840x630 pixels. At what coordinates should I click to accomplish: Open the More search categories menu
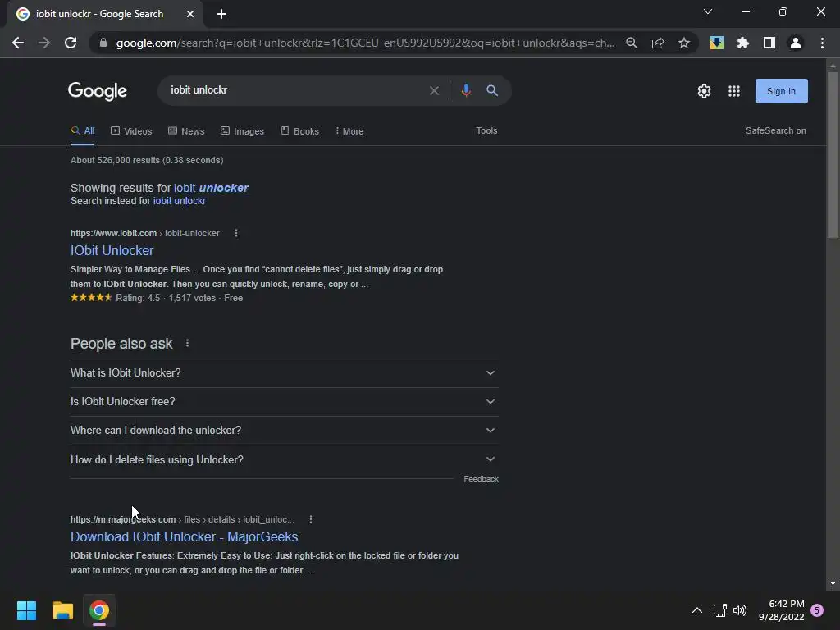349,130
